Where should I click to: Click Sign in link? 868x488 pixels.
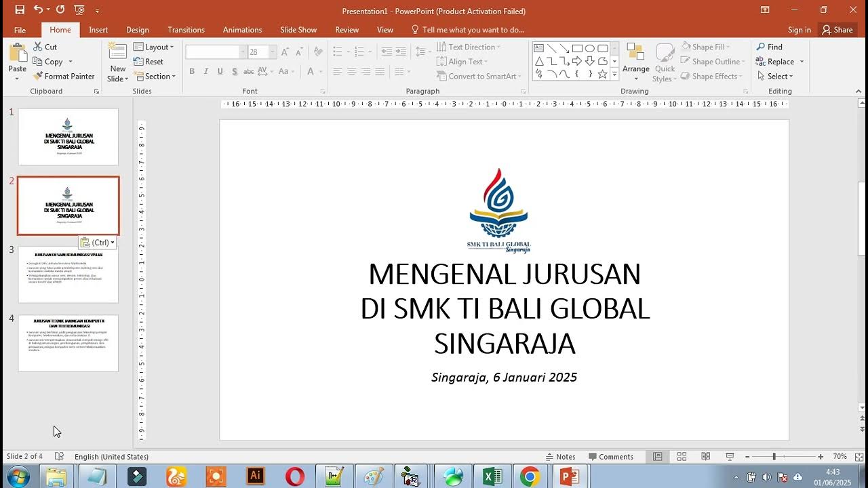tap(800, 30)
